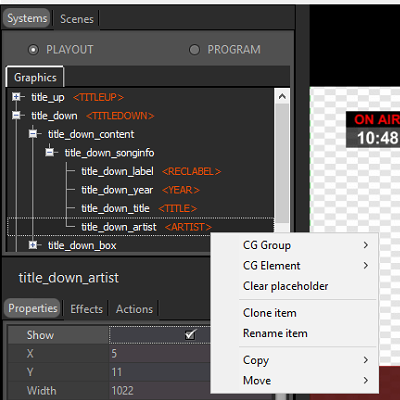Image resolution: width=400 pixels, height=400 pixels.
Task: Switch to the Scenes tab
Action: click(77, 19)
